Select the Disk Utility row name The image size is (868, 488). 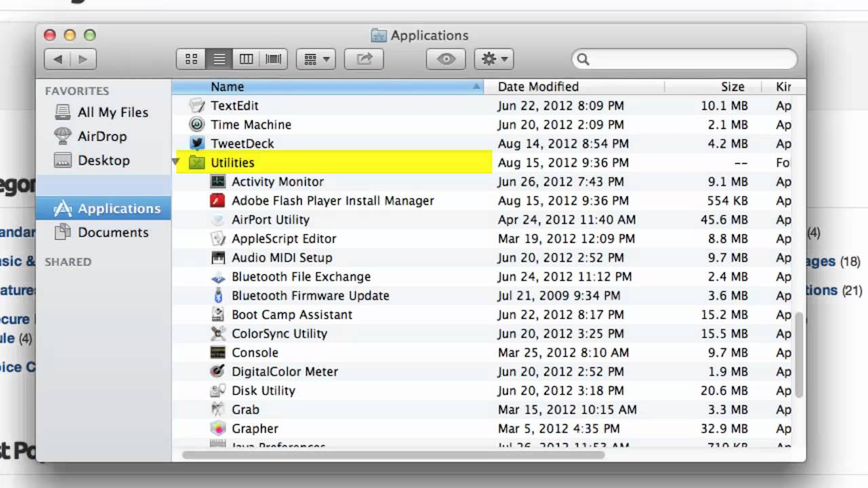(263, 390)
